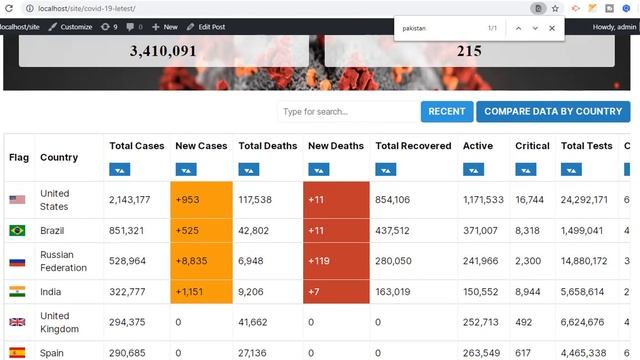Open the New content menu
Image resolution: width=640 pixels, height=360 pixels.
165,27
